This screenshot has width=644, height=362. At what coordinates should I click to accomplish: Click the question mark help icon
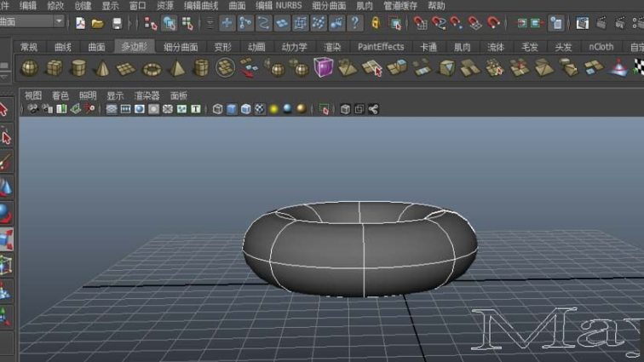click(355, 23)
